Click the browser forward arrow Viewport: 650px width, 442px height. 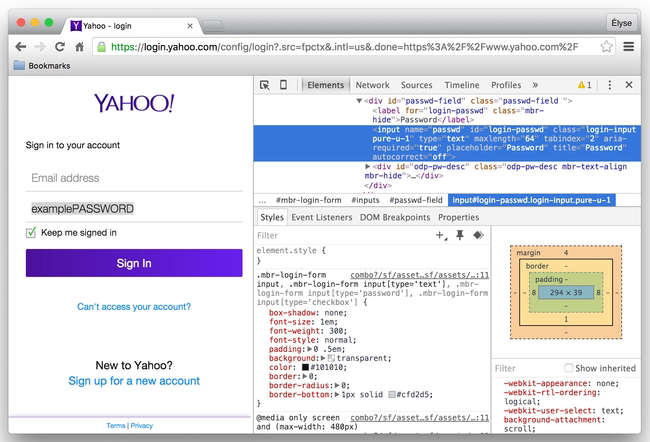point(40,46)
